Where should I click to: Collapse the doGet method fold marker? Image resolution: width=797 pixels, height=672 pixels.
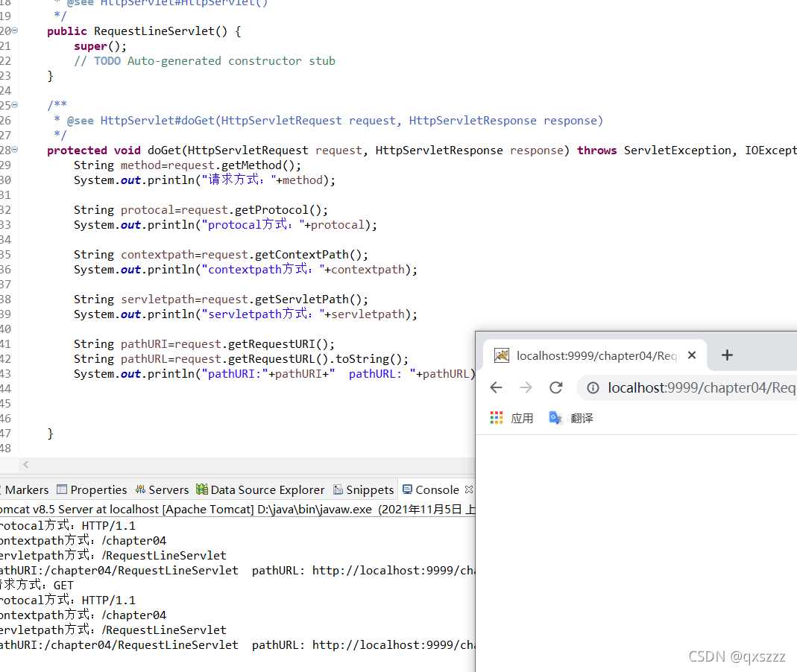[x=15, y=150]
